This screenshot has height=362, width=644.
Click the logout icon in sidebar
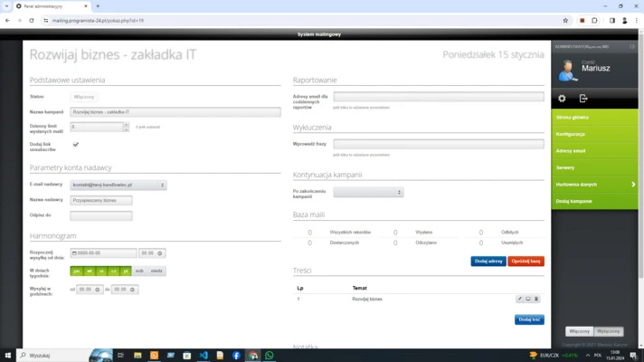[x=583, y=99]
